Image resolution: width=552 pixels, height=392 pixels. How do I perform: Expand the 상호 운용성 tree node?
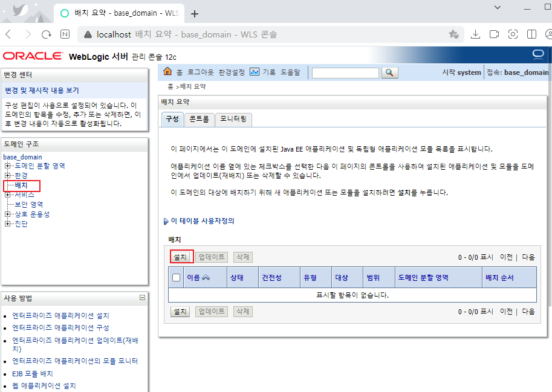(7, 214)
